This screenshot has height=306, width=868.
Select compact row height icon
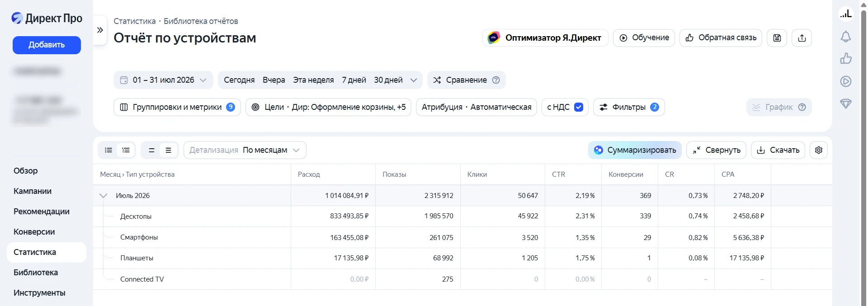(x=151, y=150)
